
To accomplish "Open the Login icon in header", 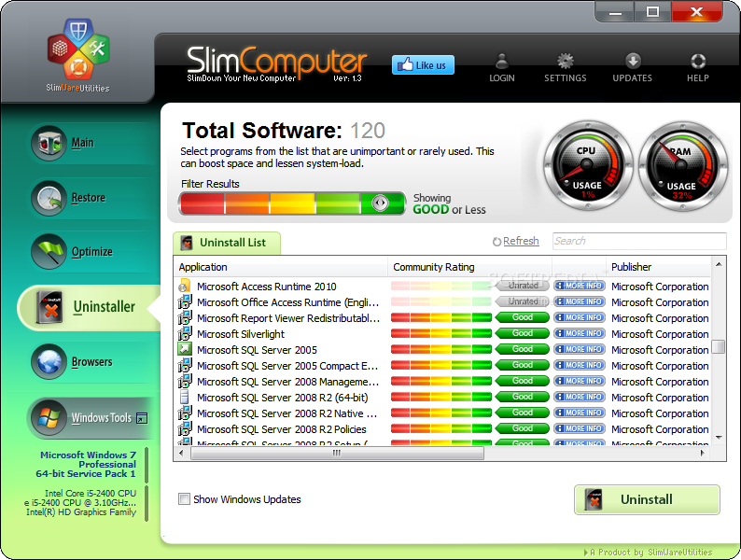I will 502,68.
